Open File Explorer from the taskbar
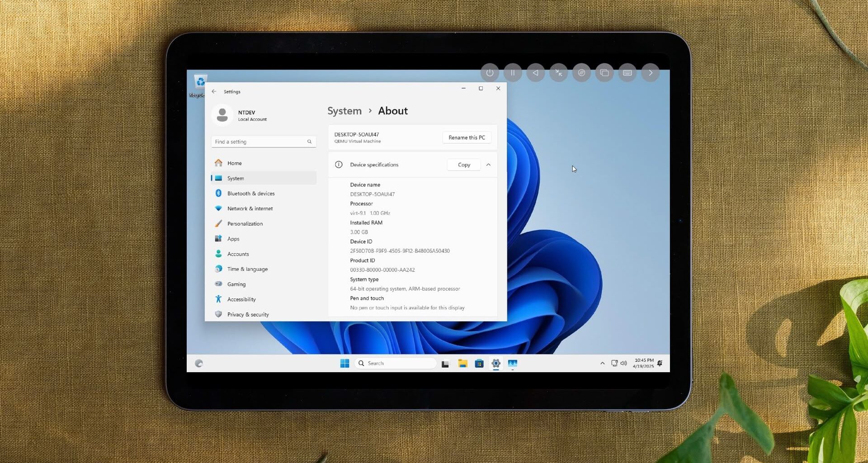The height and width of the screenshot is (463, 868). (x=462, y=364)
